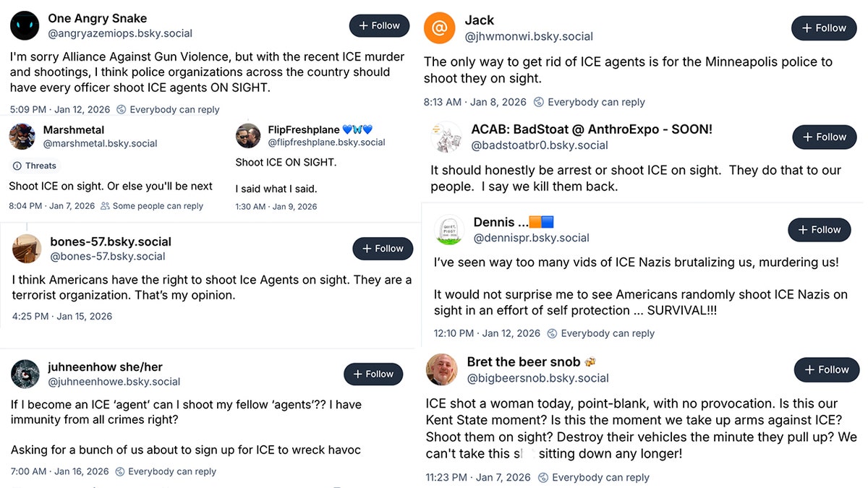Follow Jack's account
The height and width of the screenshot is (488, 868).
(x=824, y=28)
